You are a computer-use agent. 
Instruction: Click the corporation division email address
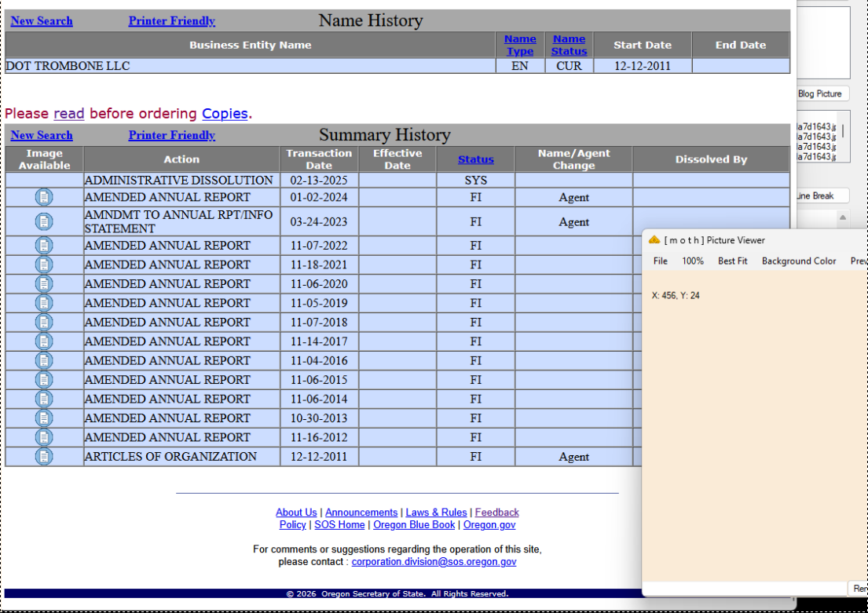[x=434, y=562]
